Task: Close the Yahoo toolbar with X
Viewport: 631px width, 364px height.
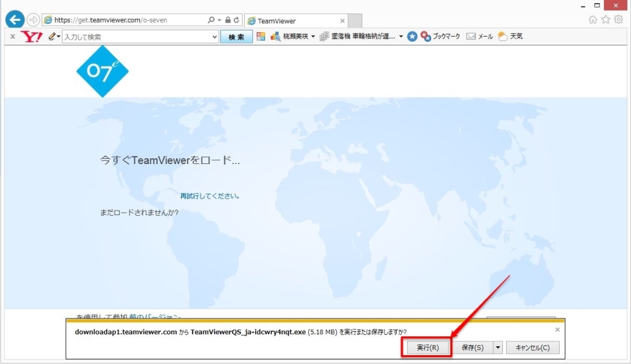Action: [13, 36]
